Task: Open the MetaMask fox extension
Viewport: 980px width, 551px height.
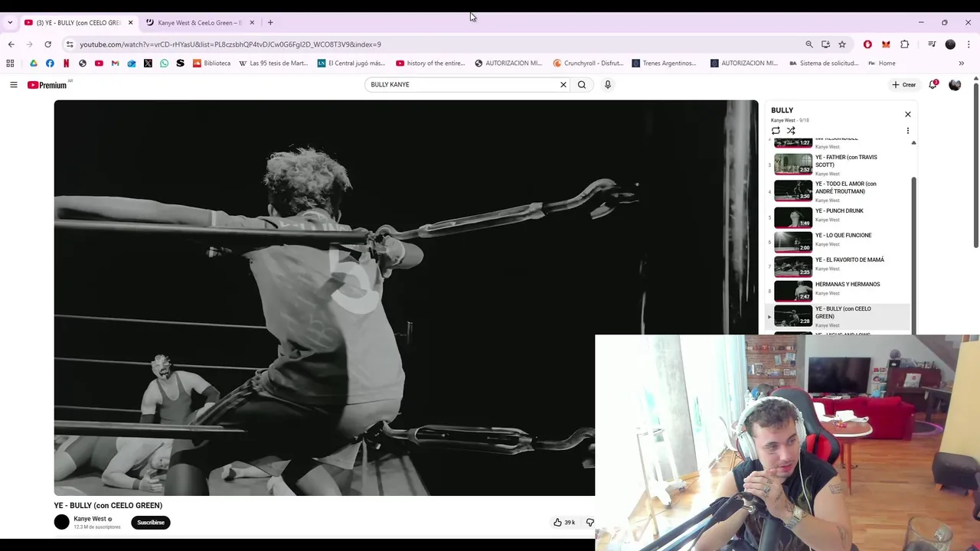Action: pyautogui.click(x=886, y=44)
